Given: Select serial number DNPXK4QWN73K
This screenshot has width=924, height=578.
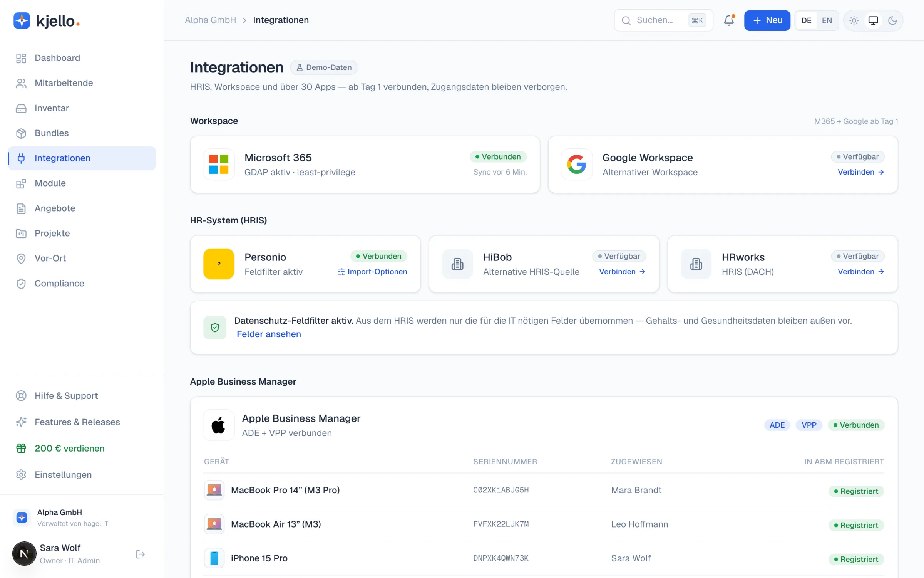Looking at the screenshot, I should pyautogui.click(x=501, y=558).
